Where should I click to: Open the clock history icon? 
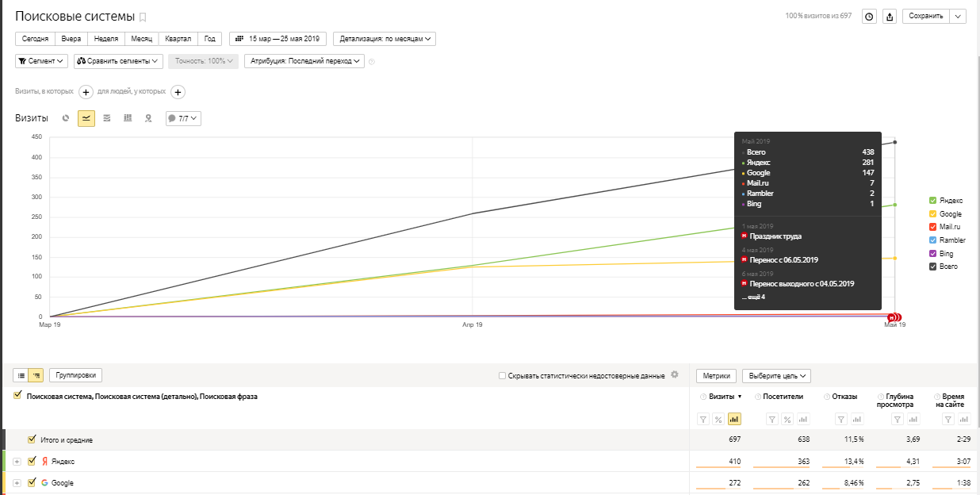pos(869,17)
